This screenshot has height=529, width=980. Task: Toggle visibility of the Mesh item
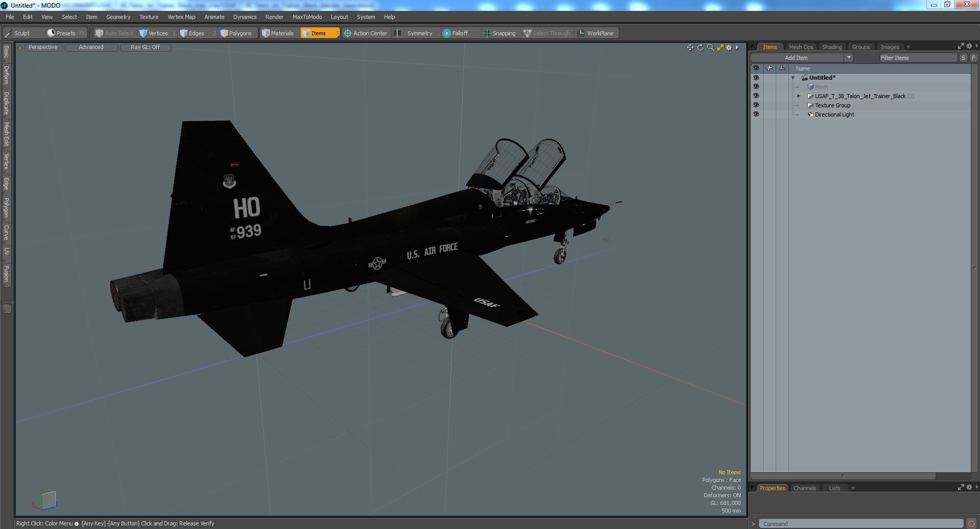coord(756,87)
